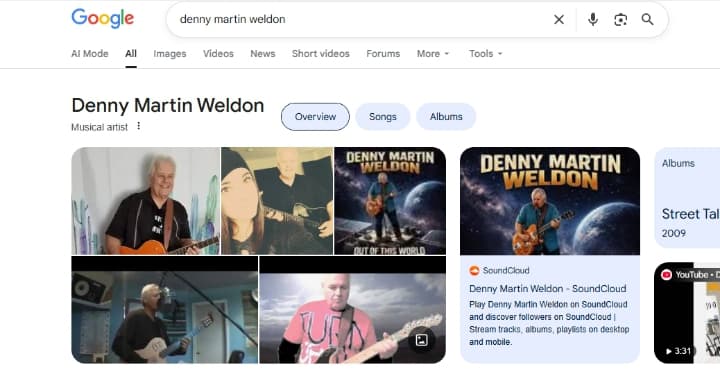Open the large SoundCloud banner image
The width and height of the screenshot is (720, 371).
click(x=550, y=201)
